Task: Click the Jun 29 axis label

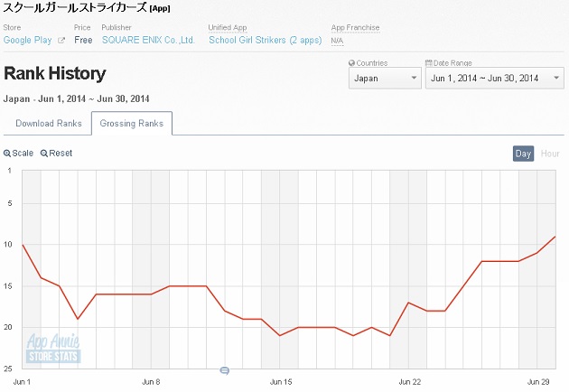Action: pos(538,382)
